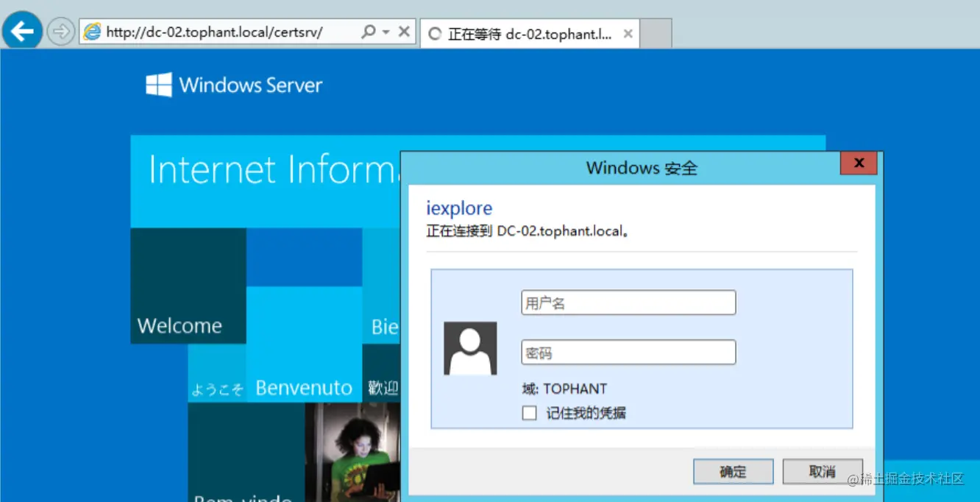Screen dimensions: 980x502
Task: Click the 用户名 username field
Action: (628, 303)
